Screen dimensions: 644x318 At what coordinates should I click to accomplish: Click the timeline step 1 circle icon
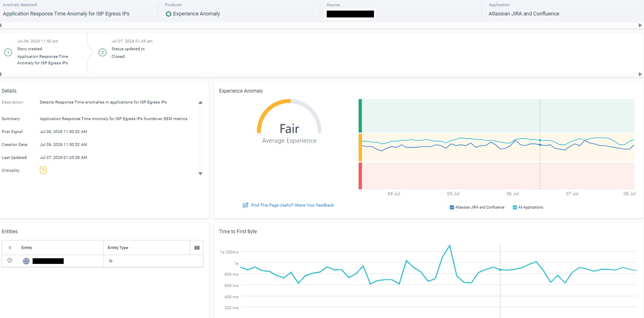click(8, 52)
